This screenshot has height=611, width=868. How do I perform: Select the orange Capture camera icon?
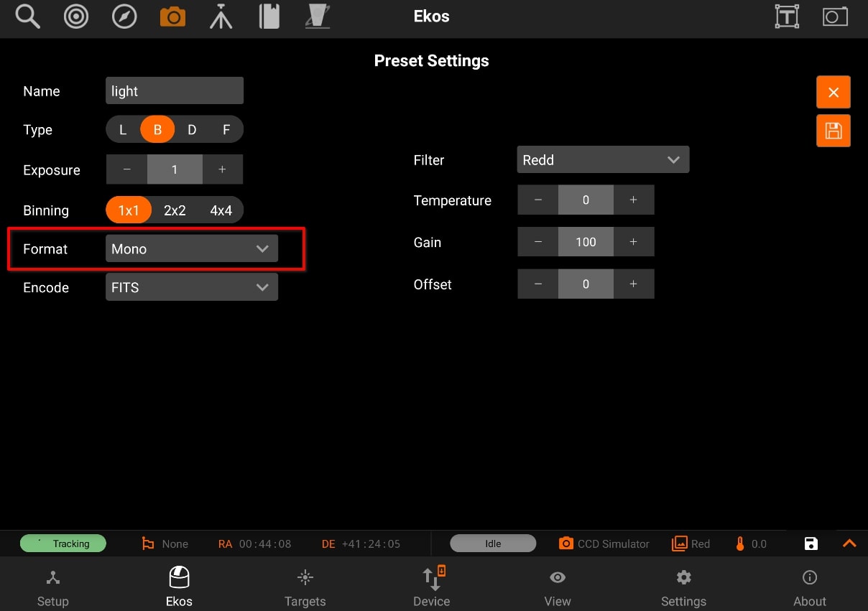(172, 17)
